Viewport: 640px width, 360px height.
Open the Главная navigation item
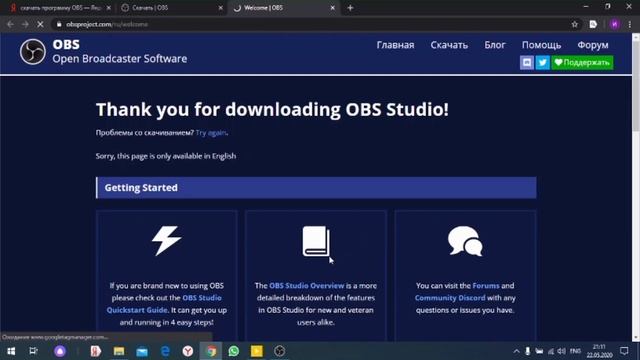(396, 45)
